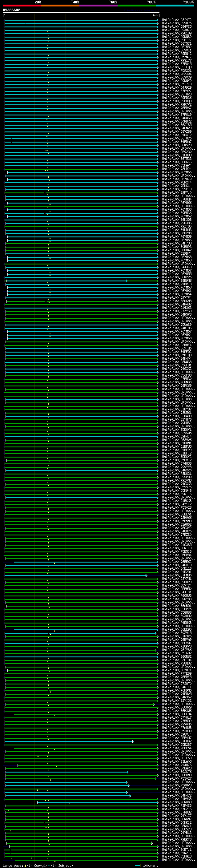Viewport: 197px width, 868px height.
Task: Click arrowhead at end of UniRef100_A8I4T2 bar
Action: point(158,20)
